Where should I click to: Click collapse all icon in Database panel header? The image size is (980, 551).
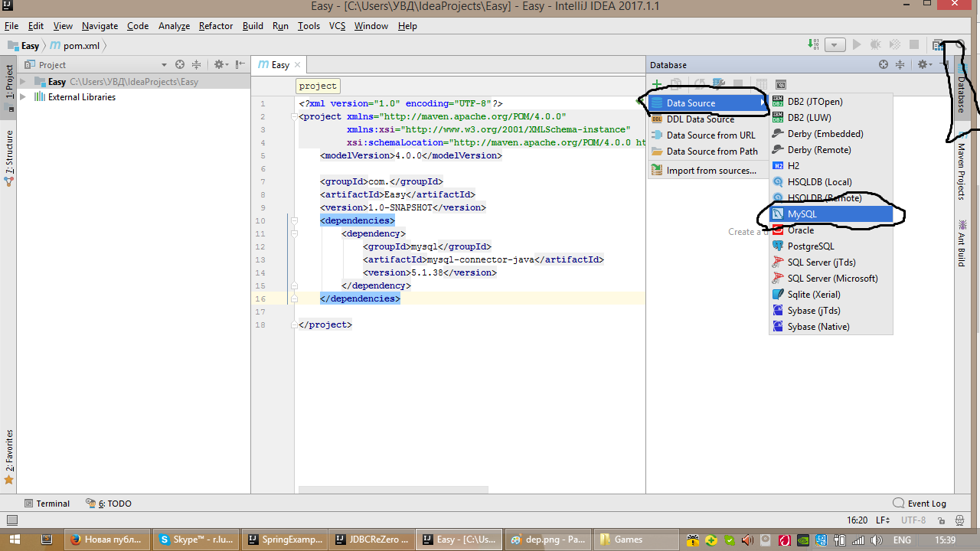900,65
